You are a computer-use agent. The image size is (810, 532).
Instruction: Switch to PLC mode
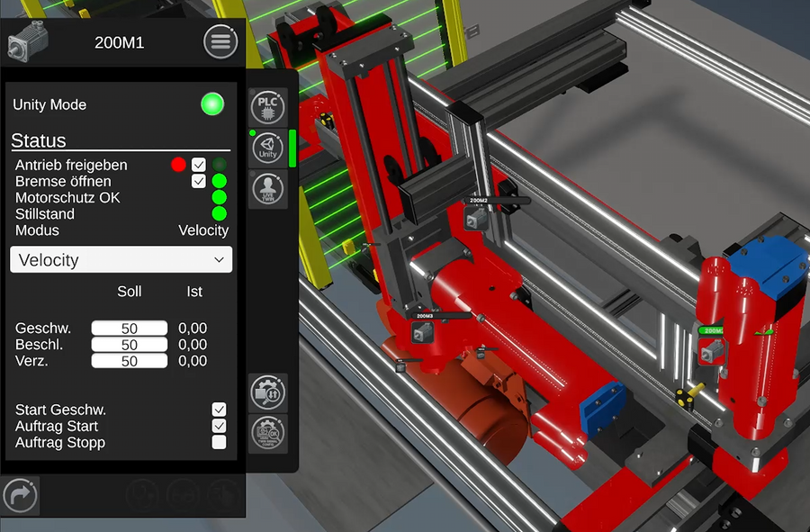coord(267,108)
